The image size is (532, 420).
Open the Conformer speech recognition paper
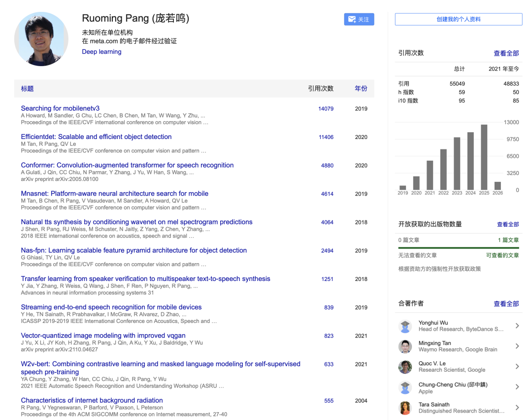pos(127,165)
